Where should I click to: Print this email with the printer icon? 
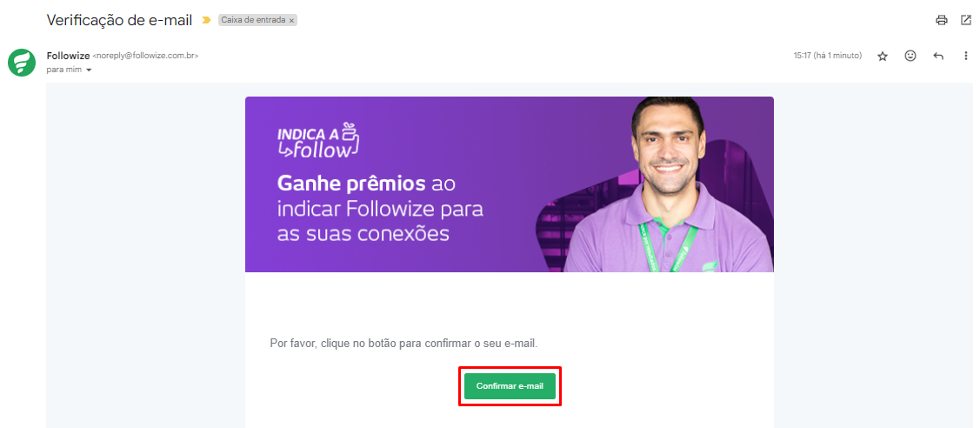(941, 20)
